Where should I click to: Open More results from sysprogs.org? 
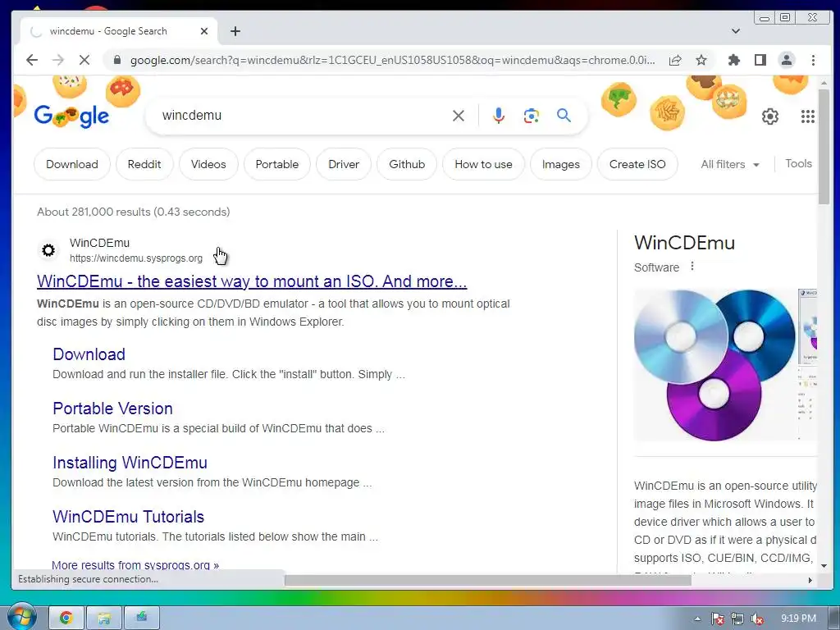pos(135,564)
